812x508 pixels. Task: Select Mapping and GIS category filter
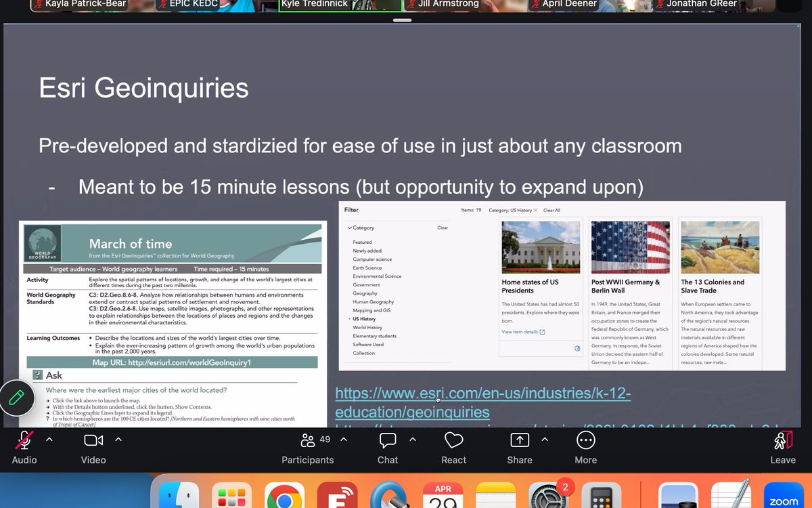pos(371,310)
